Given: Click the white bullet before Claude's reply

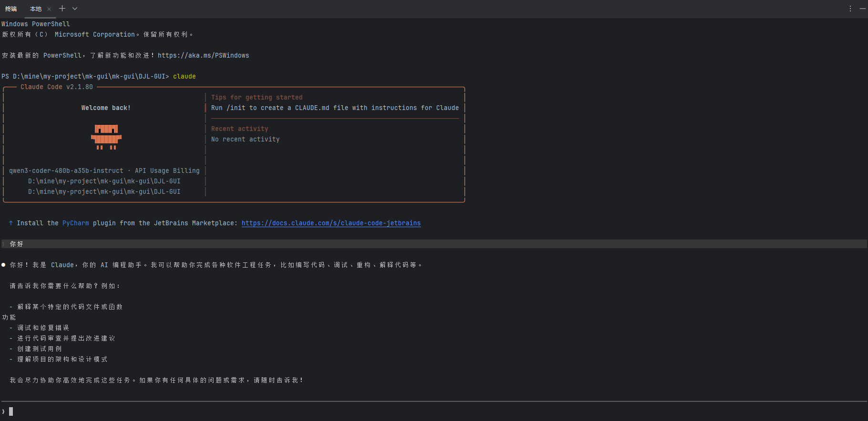Looking at the screenshot, I should click(x=3, y=265).
